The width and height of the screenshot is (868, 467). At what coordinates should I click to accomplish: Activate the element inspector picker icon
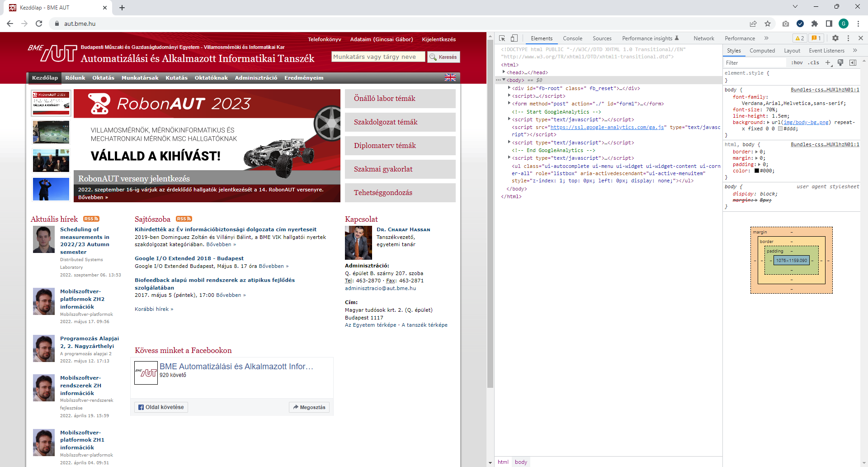(x=502, y=38)
